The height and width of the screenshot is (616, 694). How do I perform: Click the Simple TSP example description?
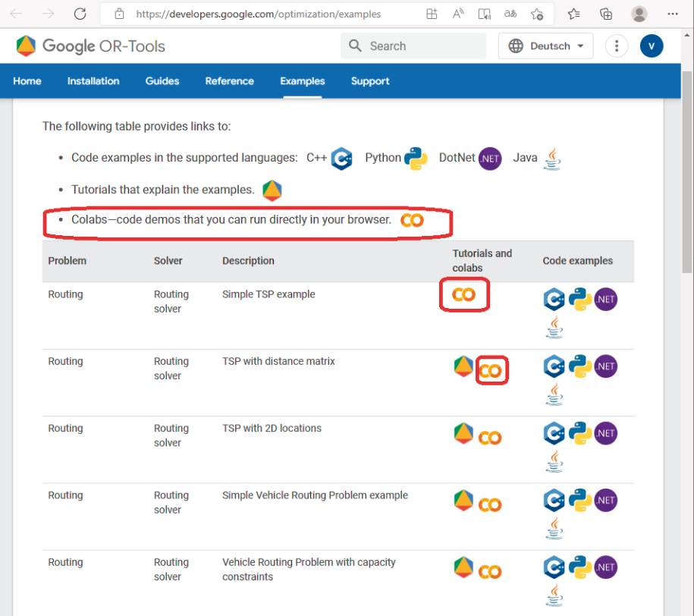click(268, 294)
